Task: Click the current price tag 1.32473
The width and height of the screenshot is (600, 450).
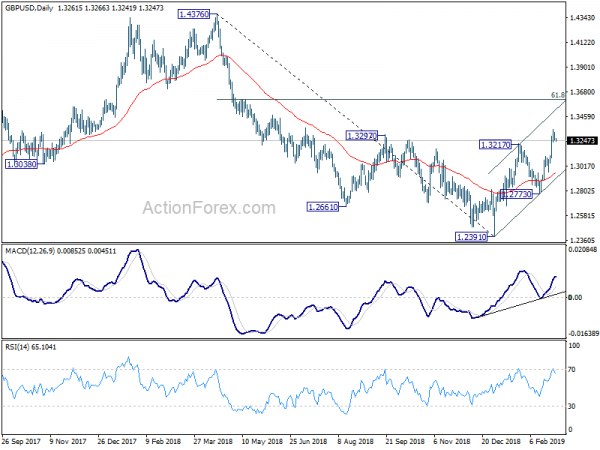Action: point(582,141)
